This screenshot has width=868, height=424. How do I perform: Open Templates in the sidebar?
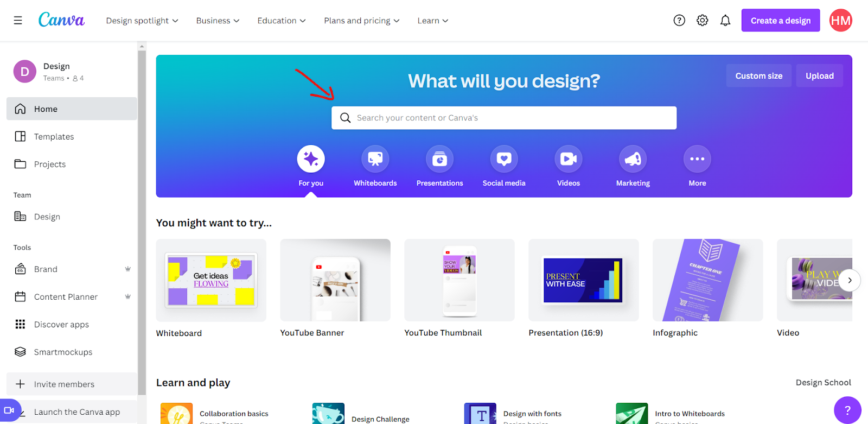point(72,136)
